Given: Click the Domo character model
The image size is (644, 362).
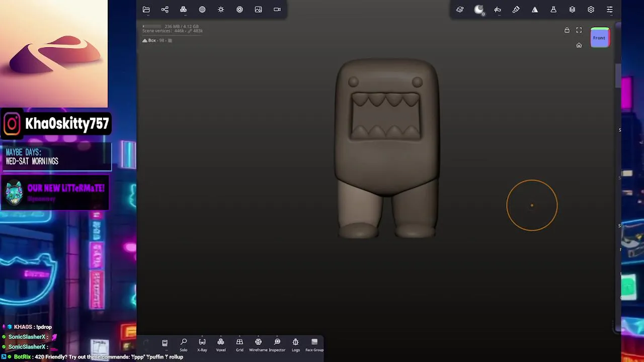Looking at the screenshot, I should (x=387, y=148).
